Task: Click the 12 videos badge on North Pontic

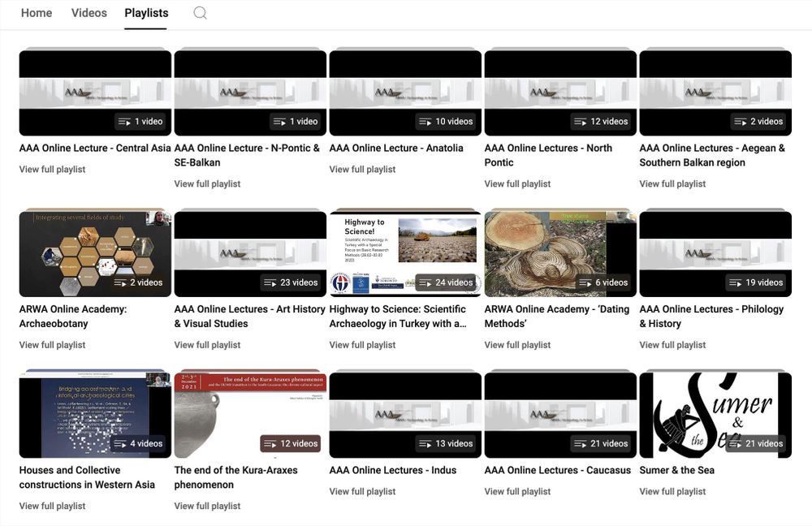Action: tap(601, 122)
